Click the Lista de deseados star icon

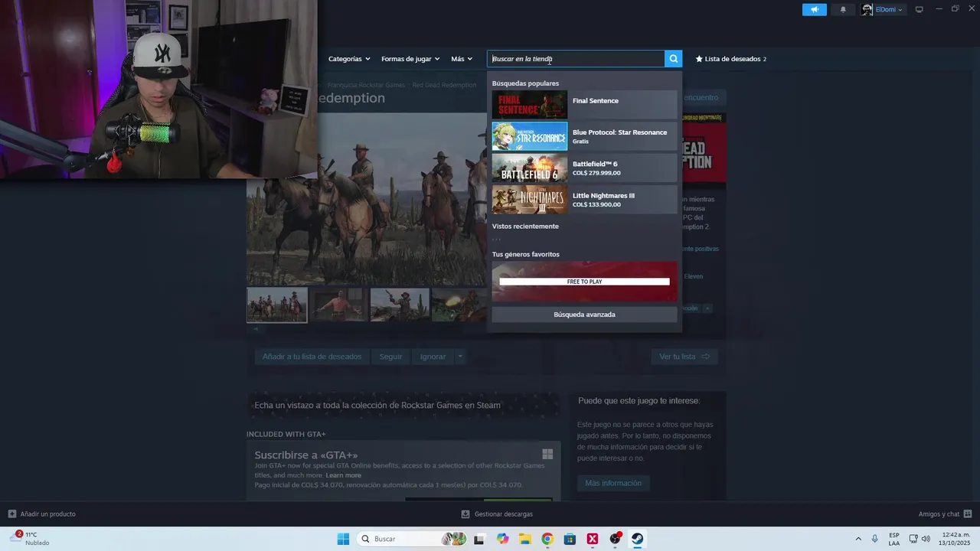point(699,59)
